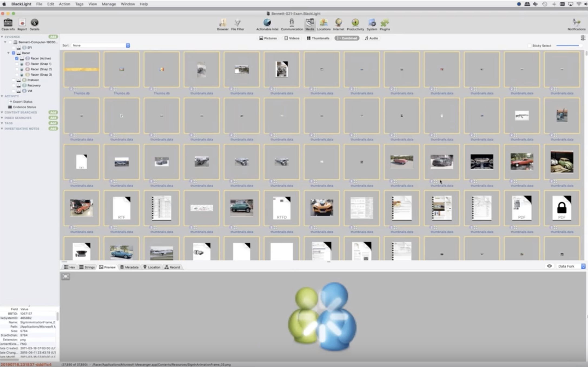Screen dimensions: 588x367
Task: Open Case Info from the toolbar
Action: click(x=8, y=25)
